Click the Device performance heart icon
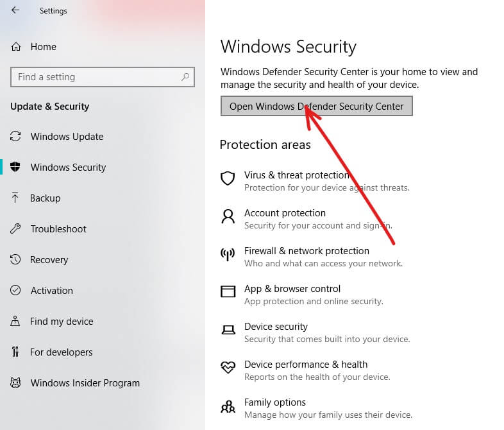 pyautogui.click(x=228, y=368)
